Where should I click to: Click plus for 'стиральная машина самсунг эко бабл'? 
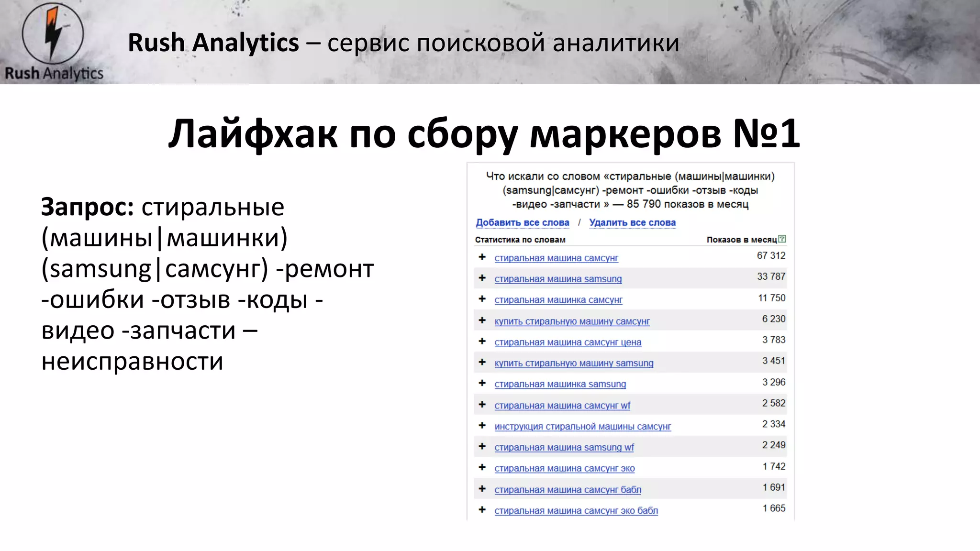(482, 510)
